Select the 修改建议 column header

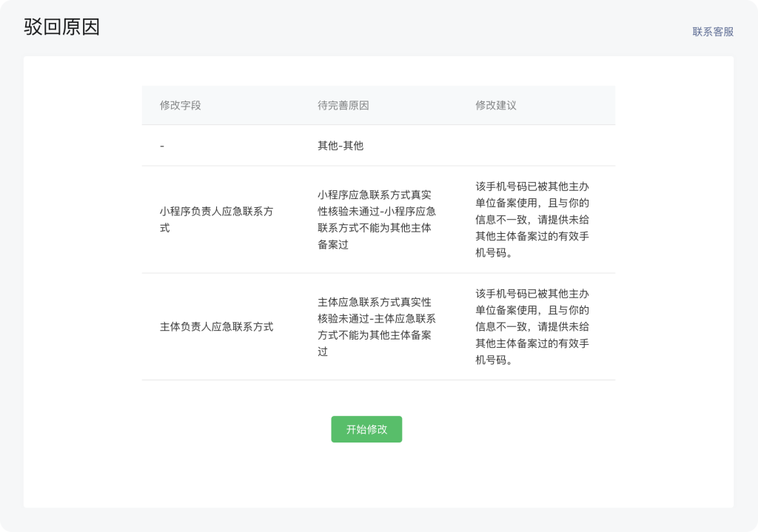coord(496,106)
